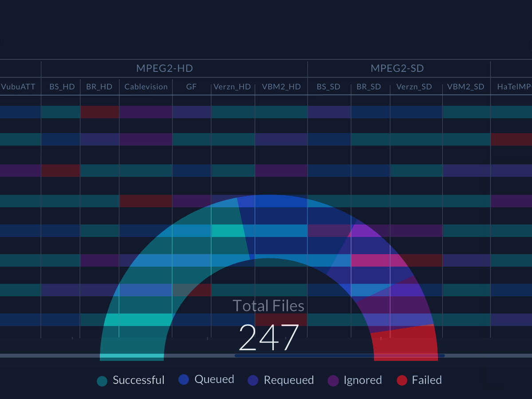Screen dimensions: 532x399
Task: Click the MPEG2-SD group header
Action: pos(397,68)
